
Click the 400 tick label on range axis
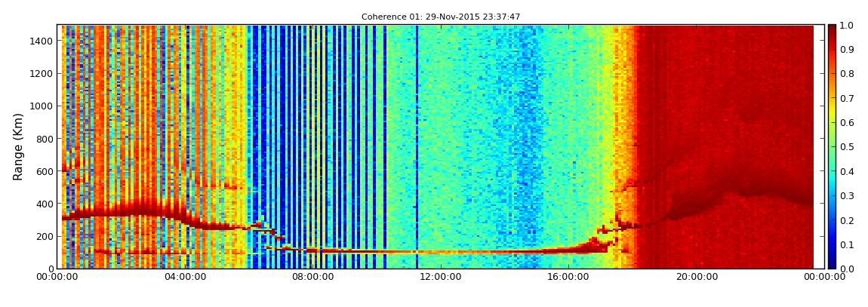click(x=45, y=204)
